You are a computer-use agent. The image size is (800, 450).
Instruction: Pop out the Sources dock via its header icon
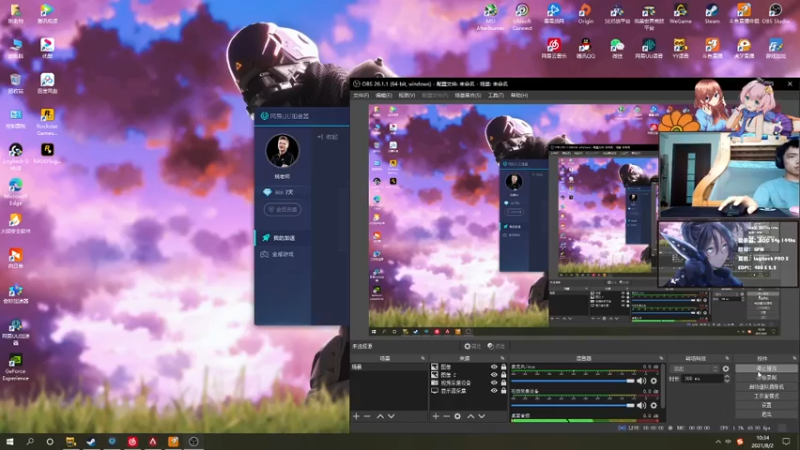pyautogui.click(x=502, y=358)
